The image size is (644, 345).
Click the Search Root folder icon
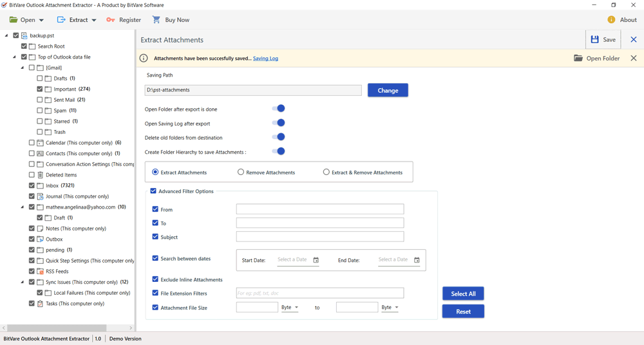click(x=32, y=46)
